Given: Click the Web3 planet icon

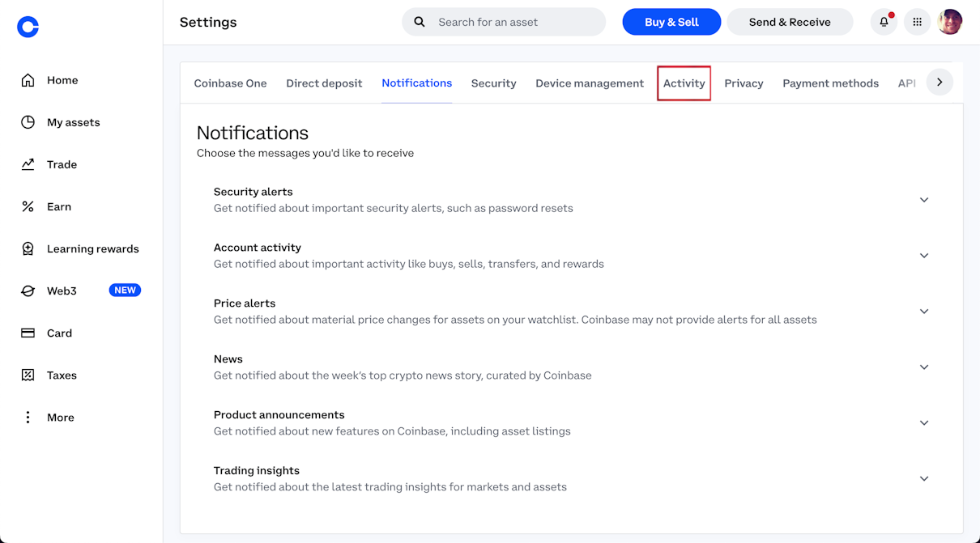Looking at the screenshot, I should (28, 291).
